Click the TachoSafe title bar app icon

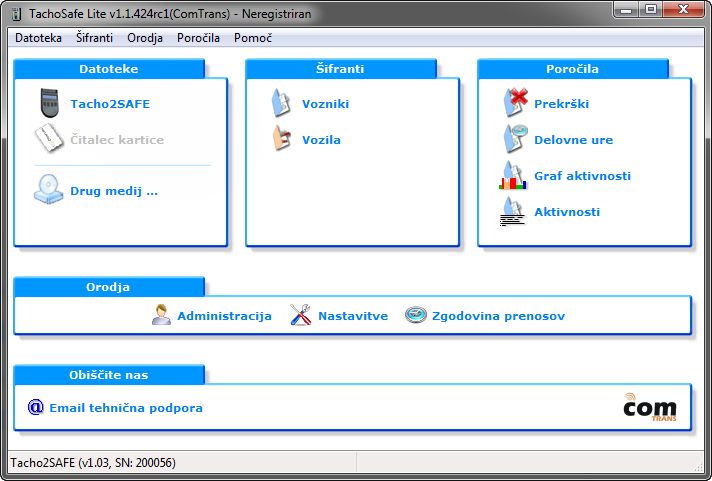pos(16,14)
